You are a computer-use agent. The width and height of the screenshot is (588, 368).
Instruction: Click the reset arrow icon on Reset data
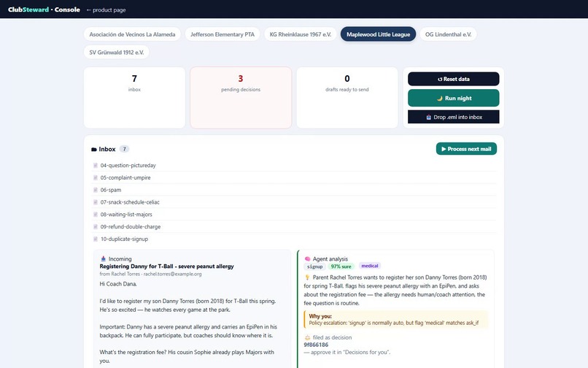(440, 80)
